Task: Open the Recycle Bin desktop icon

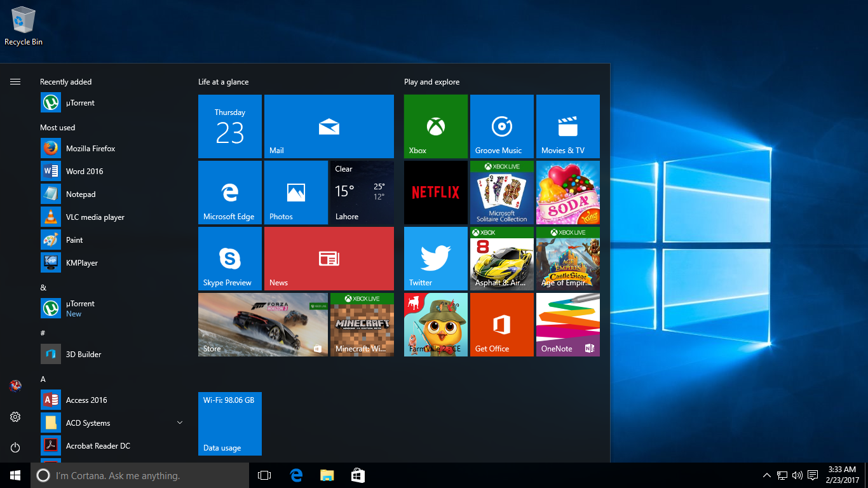Action: click(x=24, y=27)
